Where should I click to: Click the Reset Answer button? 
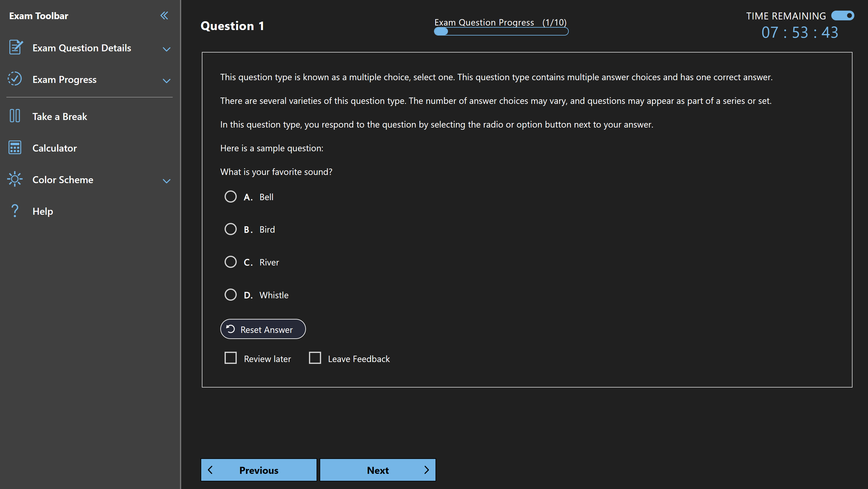[x=263, y=329]
